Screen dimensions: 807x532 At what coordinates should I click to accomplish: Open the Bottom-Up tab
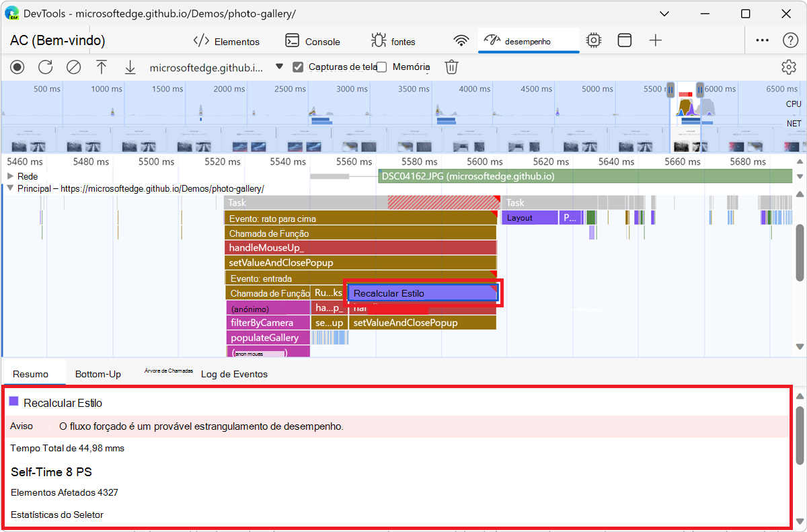point(98,374)
